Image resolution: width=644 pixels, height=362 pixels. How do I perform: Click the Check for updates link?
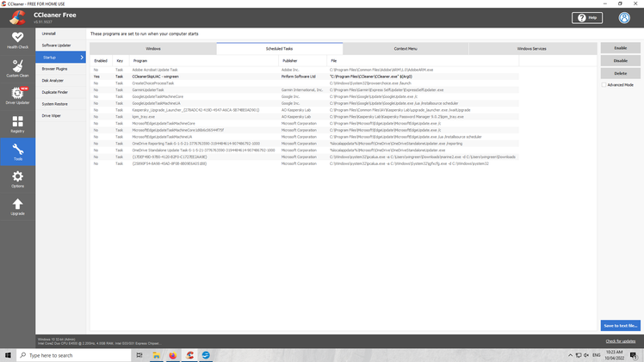[x=621, y=341]
